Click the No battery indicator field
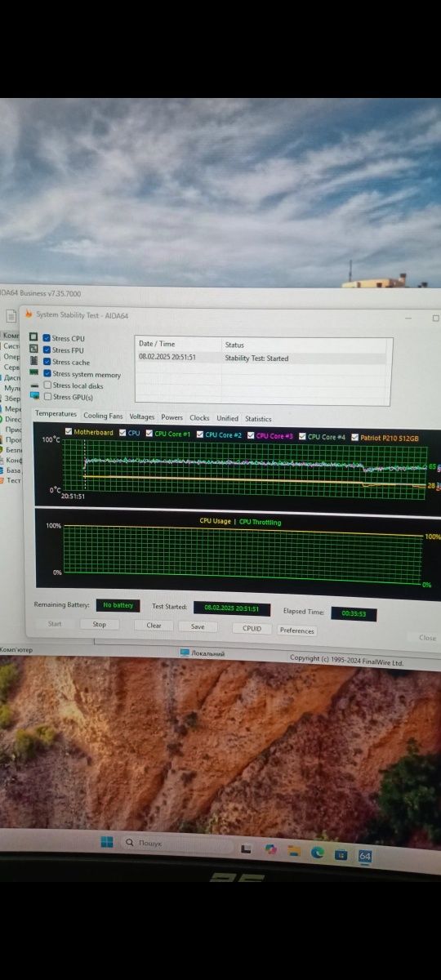Viewport: 441px width, 980px height. 118,605
